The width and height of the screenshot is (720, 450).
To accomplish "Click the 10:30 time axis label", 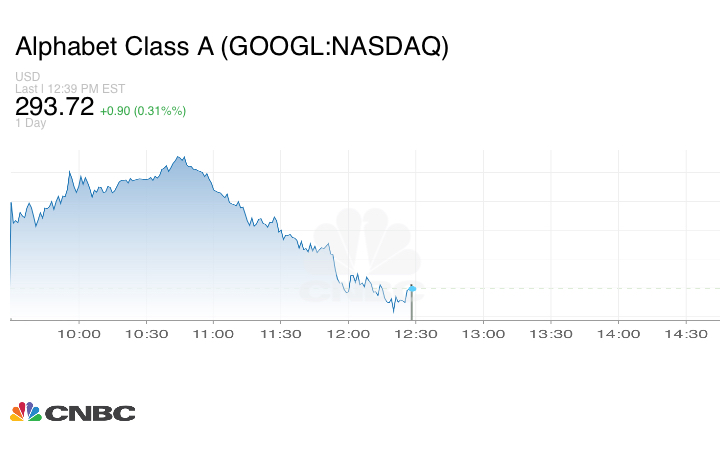I will point(146,334).
